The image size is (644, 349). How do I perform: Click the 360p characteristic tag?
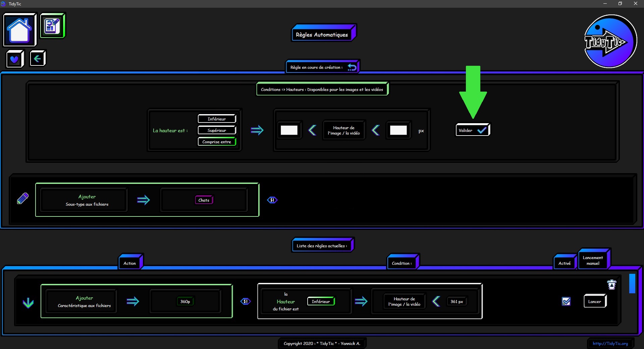[185, 301]
